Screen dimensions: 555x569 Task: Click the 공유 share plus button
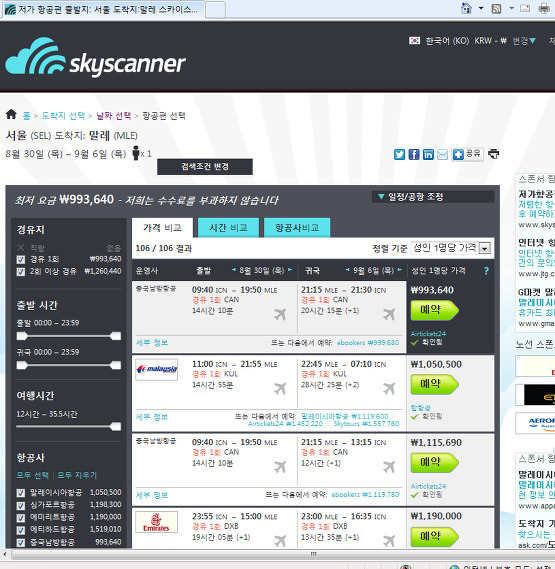[467, 154]
